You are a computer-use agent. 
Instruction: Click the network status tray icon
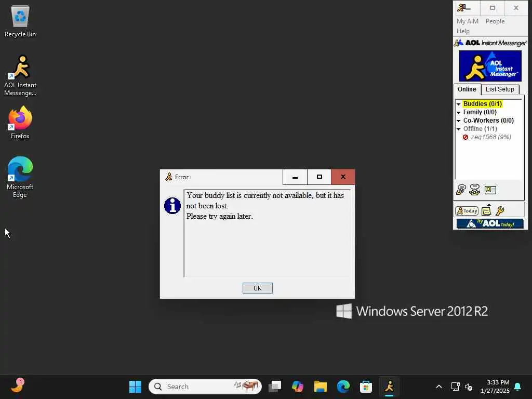coord(455,387)
